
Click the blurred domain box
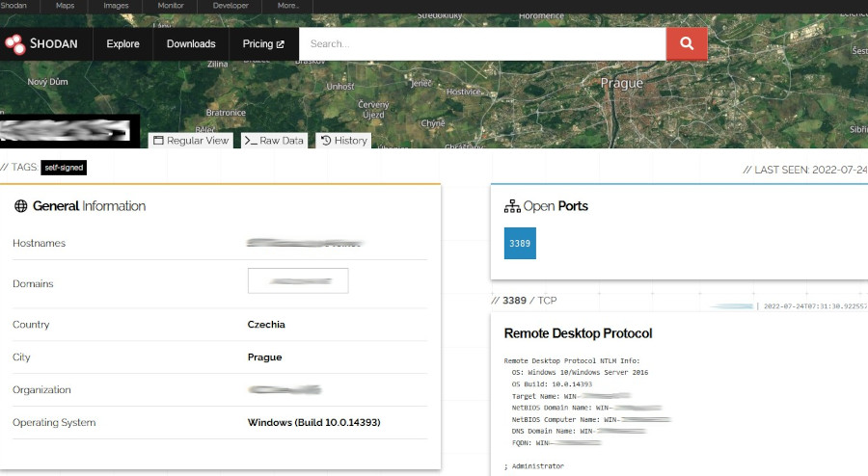tap(298, 280)
